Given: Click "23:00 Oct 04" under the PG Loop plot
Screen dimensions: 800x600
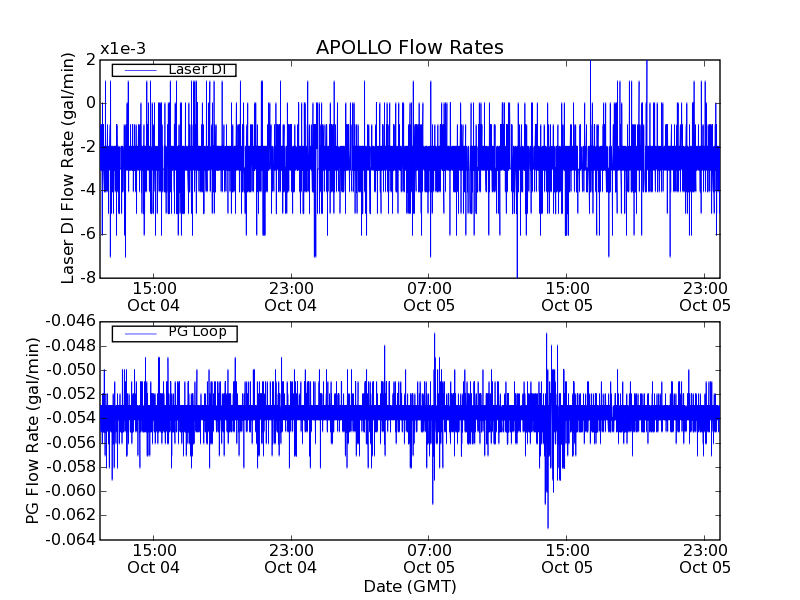Looking at the screenshot, I should click(x=291, y=559).
